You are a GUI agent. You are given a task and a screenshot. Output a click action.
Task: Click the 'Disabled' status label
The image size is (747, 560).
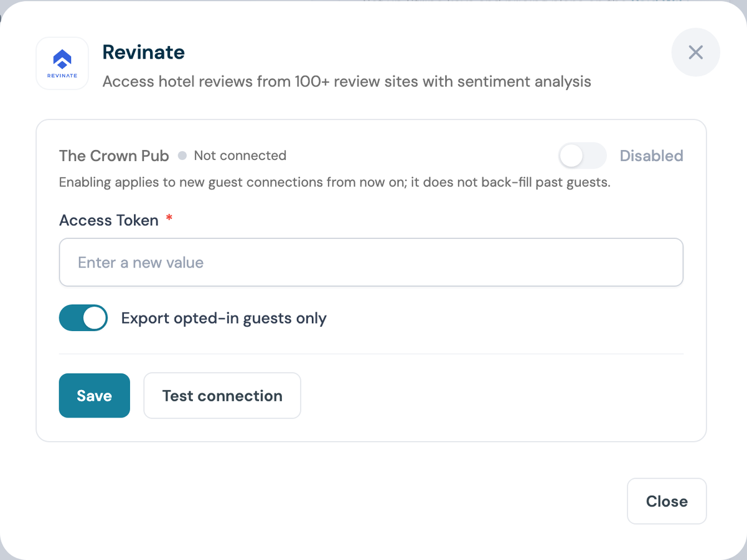[x=652, y=156]
